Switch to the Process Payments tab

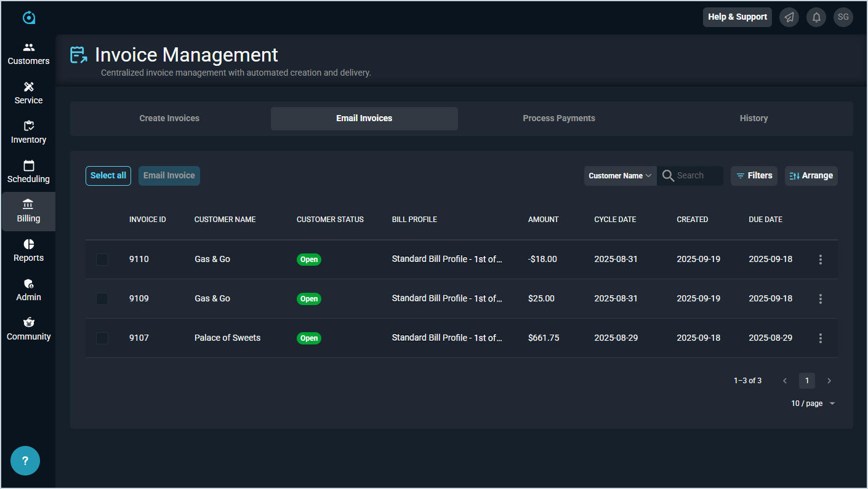(558, 119)
